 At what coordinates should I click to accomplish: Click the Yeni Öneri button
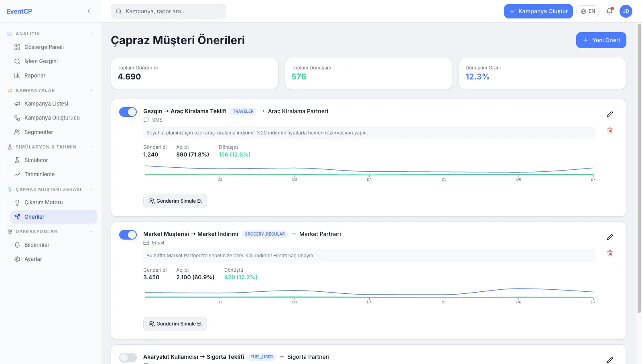click(x=601, y=40)
